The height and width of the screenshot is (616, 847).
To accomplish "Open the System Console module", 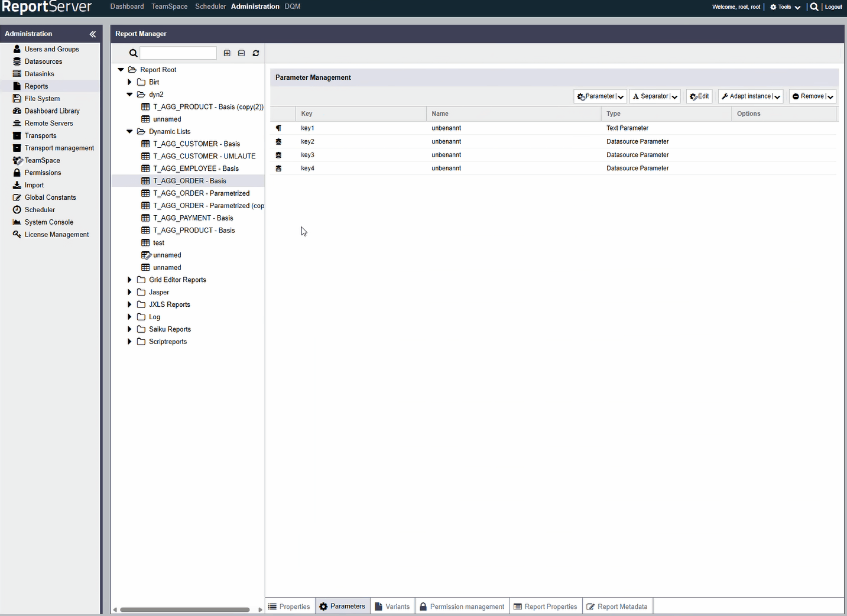I will pyautogui.click(x=48, y=222).
